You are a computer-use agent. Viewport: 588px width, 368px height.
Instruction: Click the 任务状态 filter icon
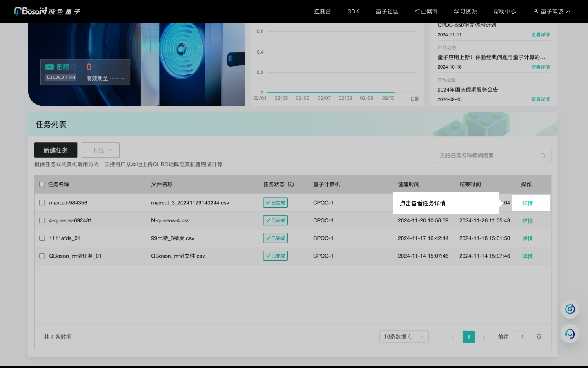click(291, 184)
